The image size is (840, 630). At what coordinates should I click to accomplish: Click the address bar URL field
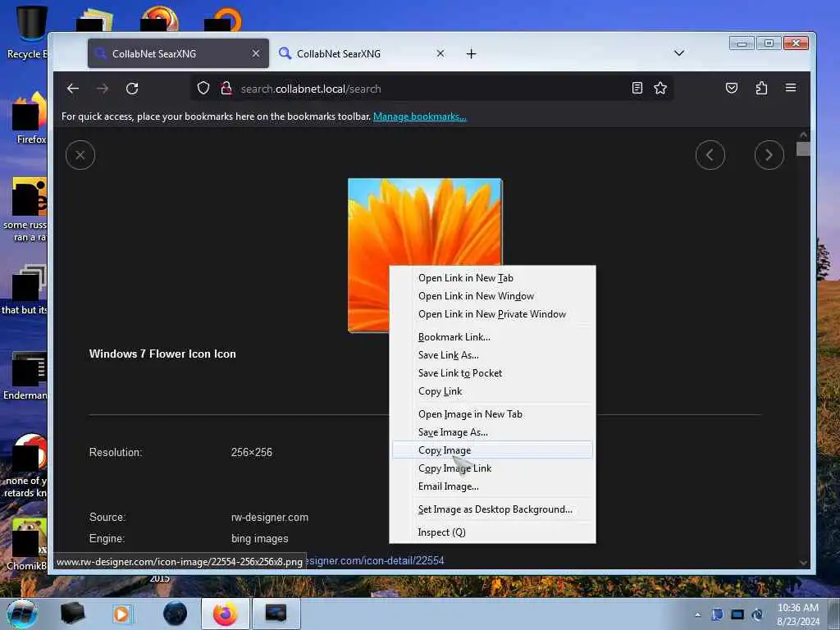click(431, 89)
